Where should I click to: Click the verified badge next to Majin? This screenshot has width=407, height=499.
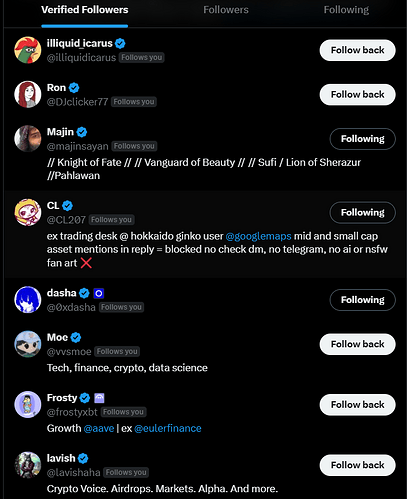coord(82,132)
